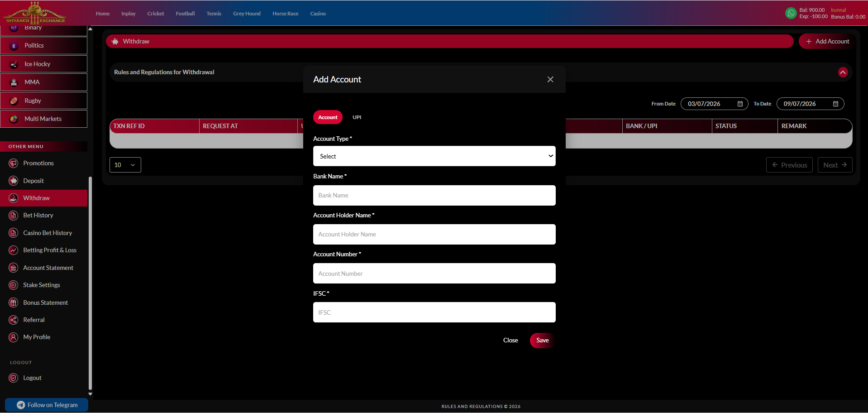
Task: Click the To Date field 09/07/2026
Action: tap(810, 104)
